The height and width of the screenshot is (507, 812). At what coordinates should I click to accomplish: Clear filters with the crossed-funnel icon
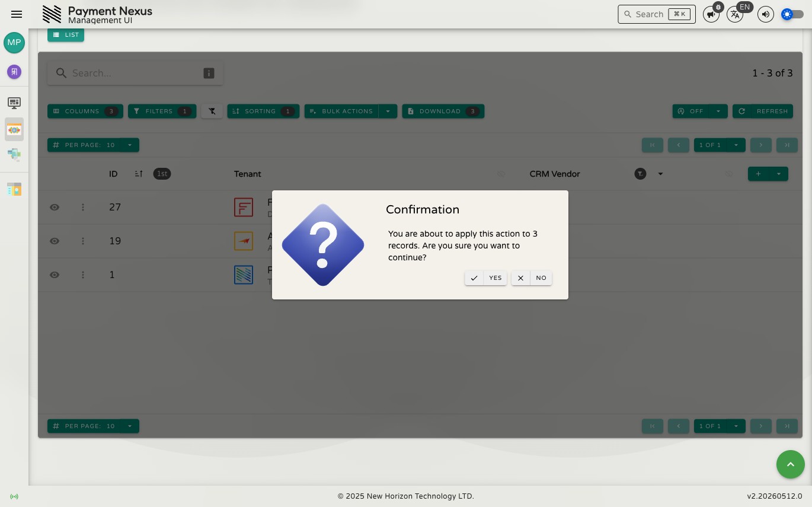(212, 111)
